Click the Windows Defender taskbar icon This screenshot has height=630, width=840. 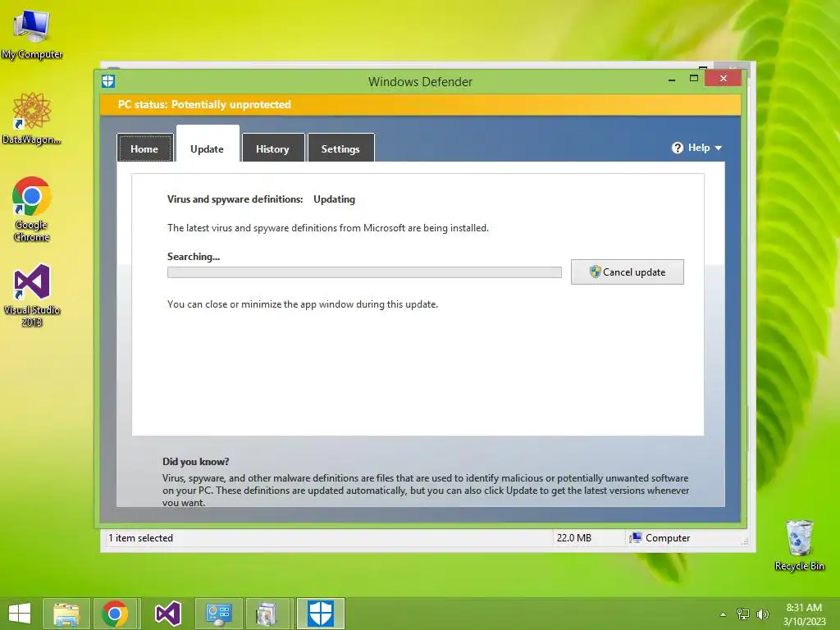pos(321,614)
